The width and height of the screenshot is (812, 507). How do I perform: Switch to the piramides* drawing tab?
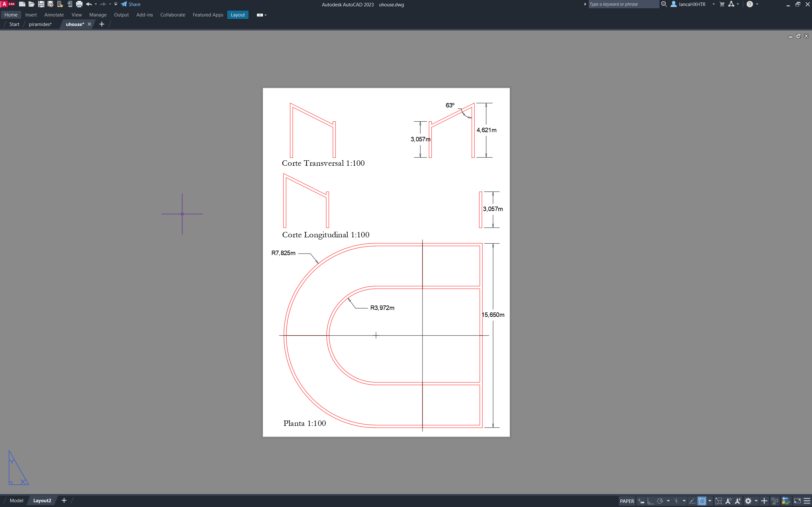click(40, 24)
